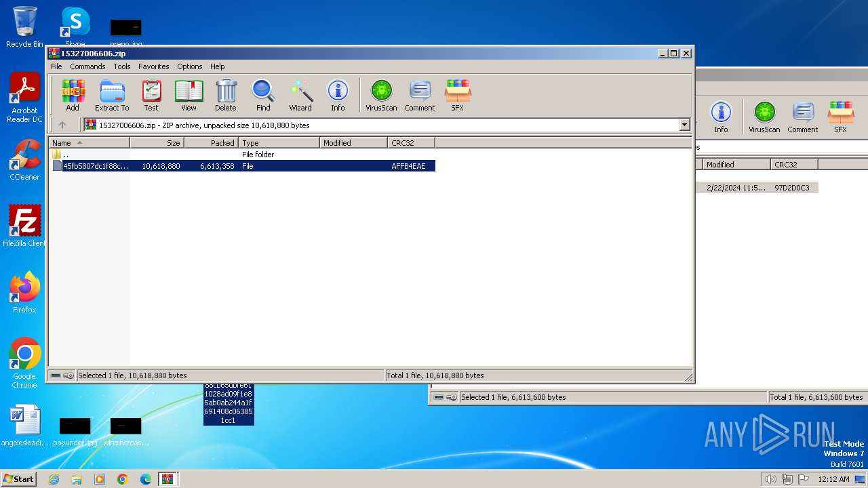Open Internet Explorer from taskbar

click(x=54, y=479)
